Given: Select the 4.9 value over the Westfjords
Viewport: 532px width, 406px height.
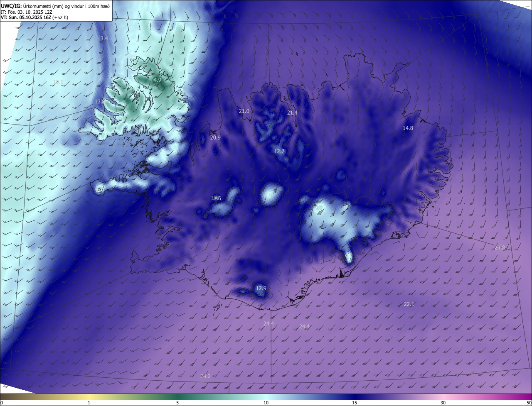Looking at the screenshot, I should pos(157,80).
